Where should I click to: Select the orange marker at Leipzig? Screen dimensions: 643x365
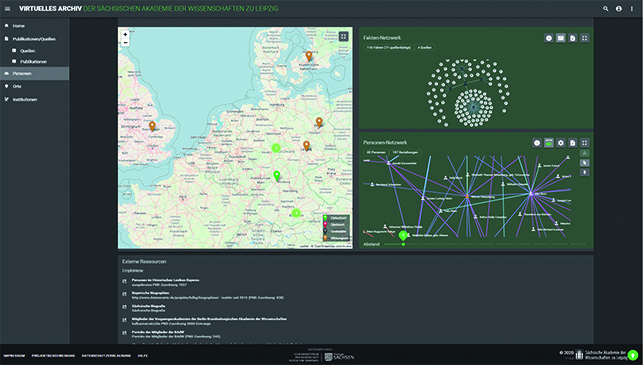pyautogui.click(x=306, y=145)
